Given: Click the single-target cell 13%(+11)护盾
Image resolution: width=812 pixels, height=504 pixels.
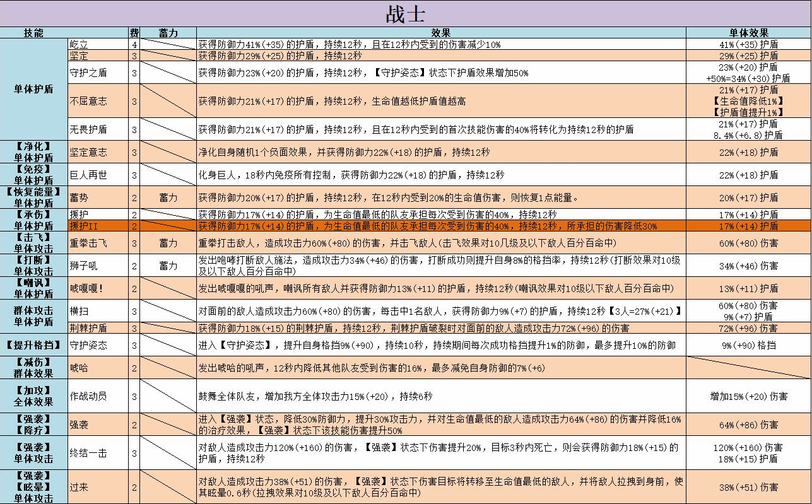Looking at the screenshot, I should click(x=749, y=288).
